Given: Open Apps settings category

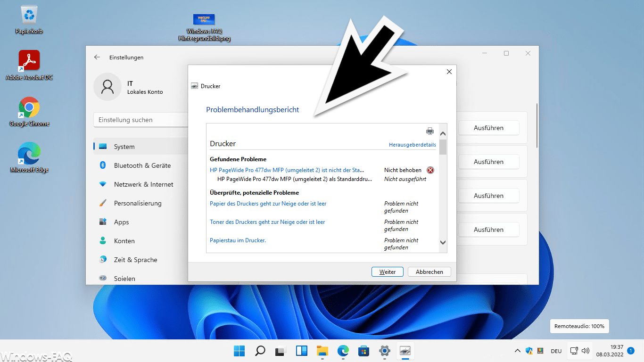Looking at the screenshot, I should point(140,222).
